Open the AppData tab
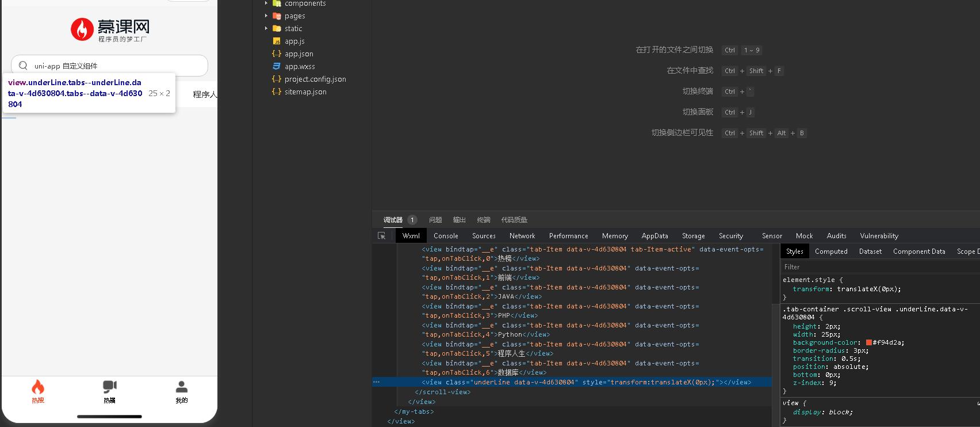This screenshot has height=427, width=980. pos(655,236)
